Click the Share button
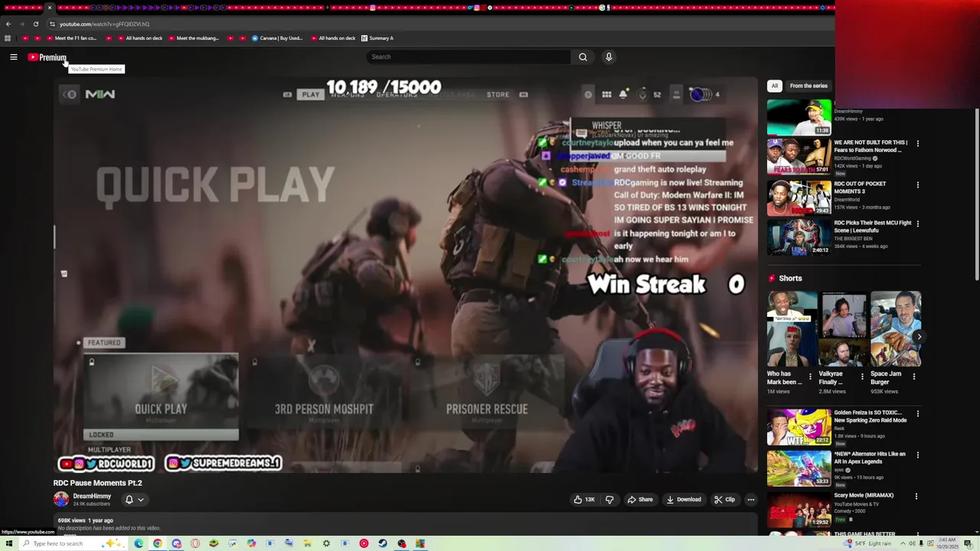The height and width of the screenshot is (551, 980). tap(640, 500)
